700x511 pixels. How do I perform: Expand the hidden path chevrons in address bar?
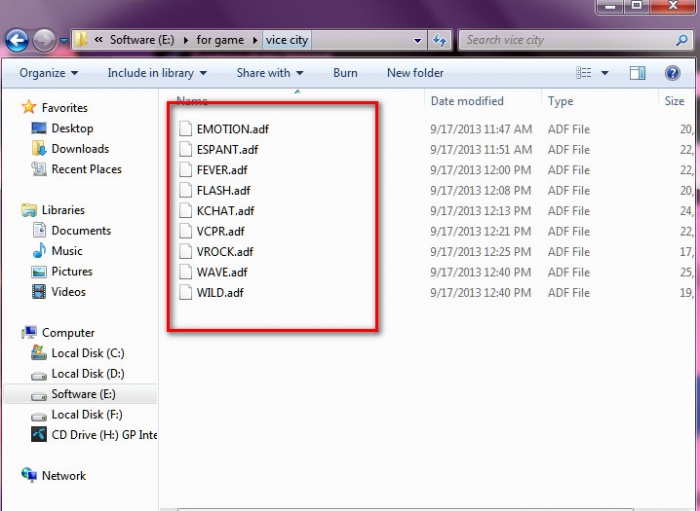98,40
